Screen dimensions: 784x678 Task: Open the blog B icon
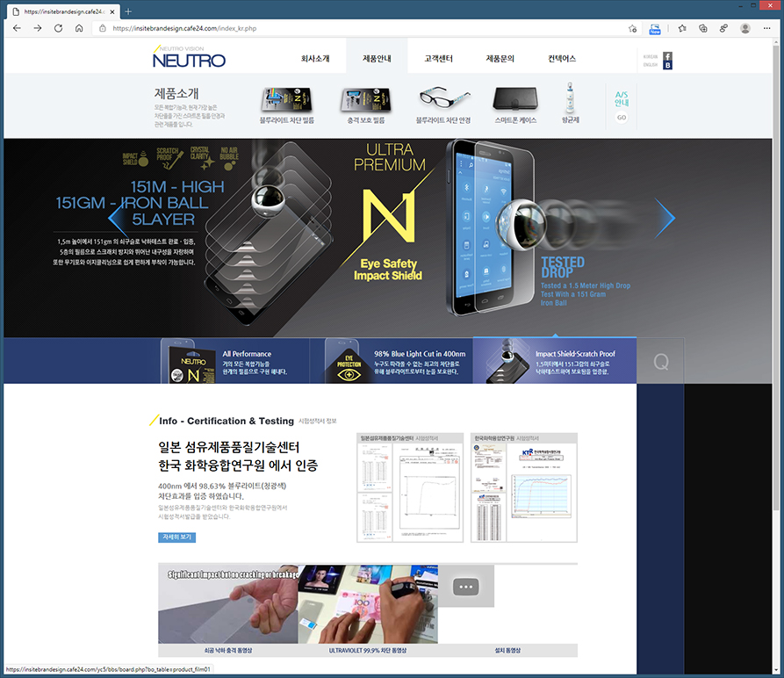667,65
